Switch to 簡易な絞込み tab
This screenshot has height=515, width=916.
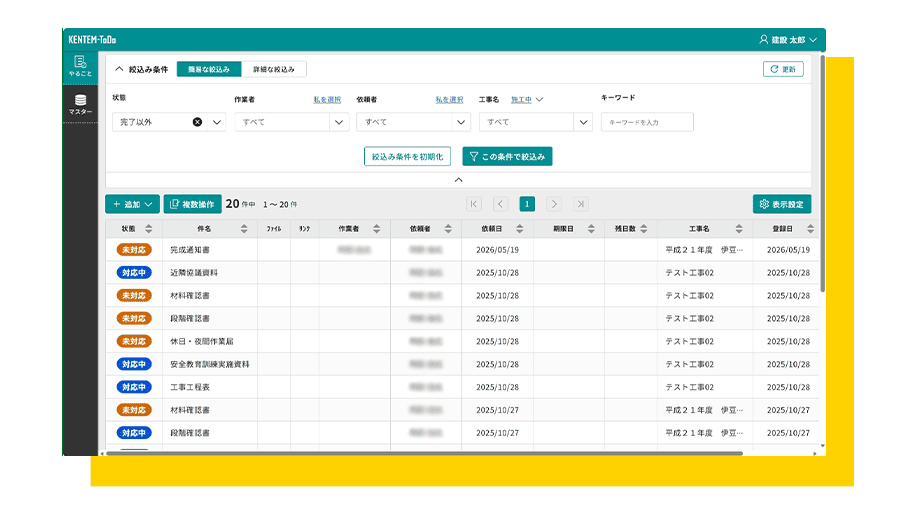coord(209,69)
